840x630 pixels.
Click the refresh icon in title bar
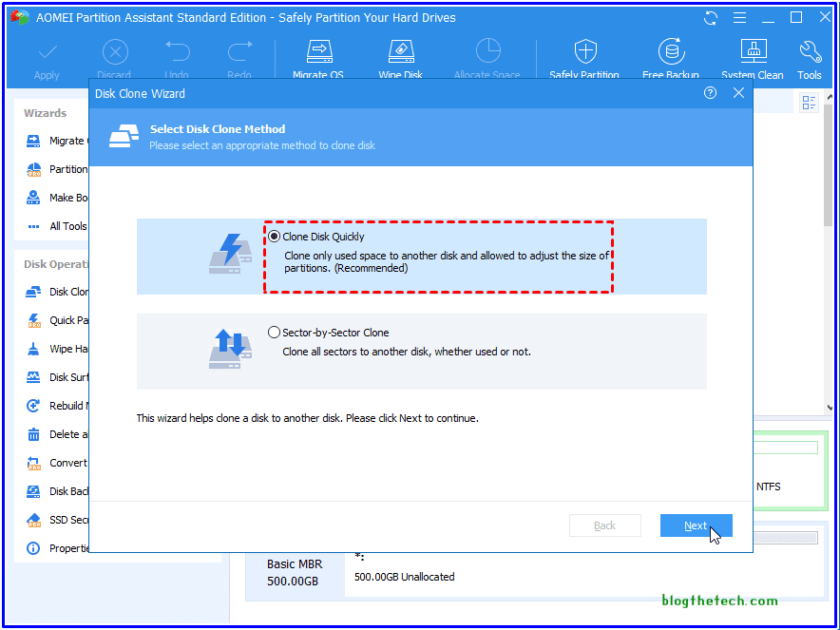pos(710,17)
